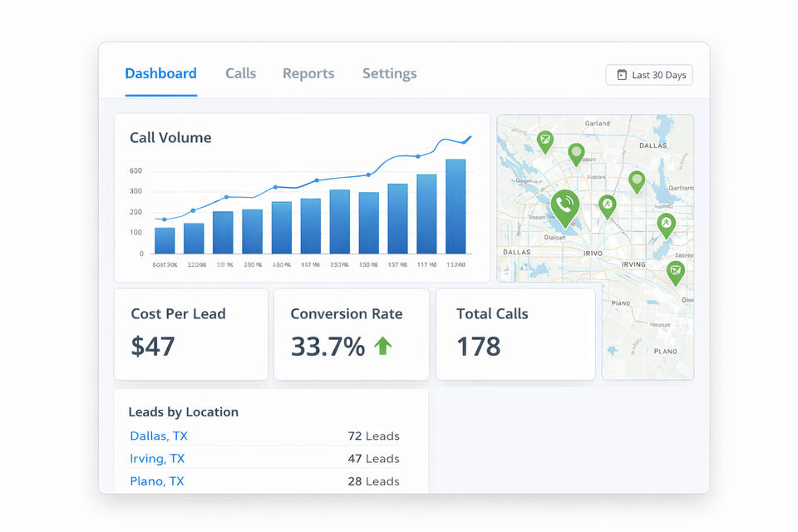The image size is (798, 532).
Task: Click the person pin on map's right side
Action: coord(666,223)
